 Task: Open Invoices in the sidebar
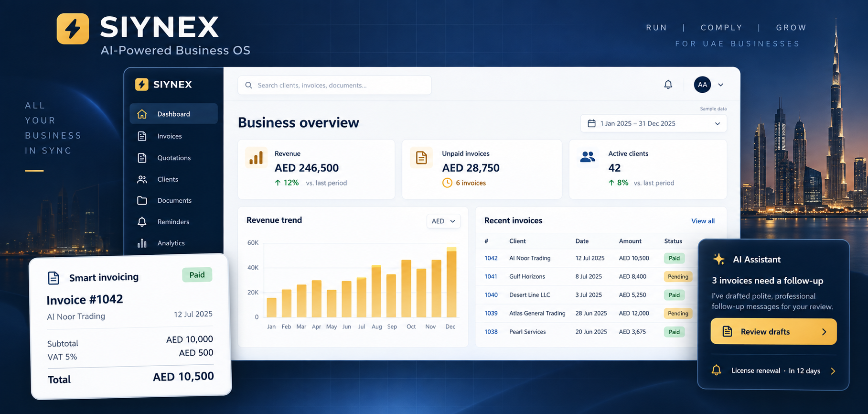173,136
